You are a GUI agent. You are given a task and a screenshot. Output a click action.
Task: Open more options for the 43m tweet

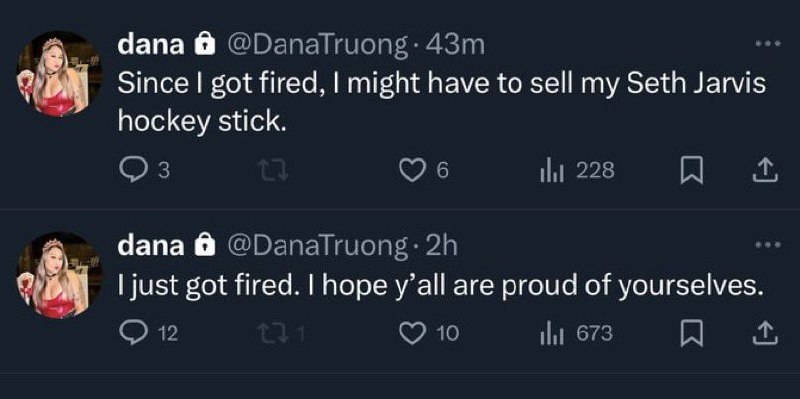769,44
